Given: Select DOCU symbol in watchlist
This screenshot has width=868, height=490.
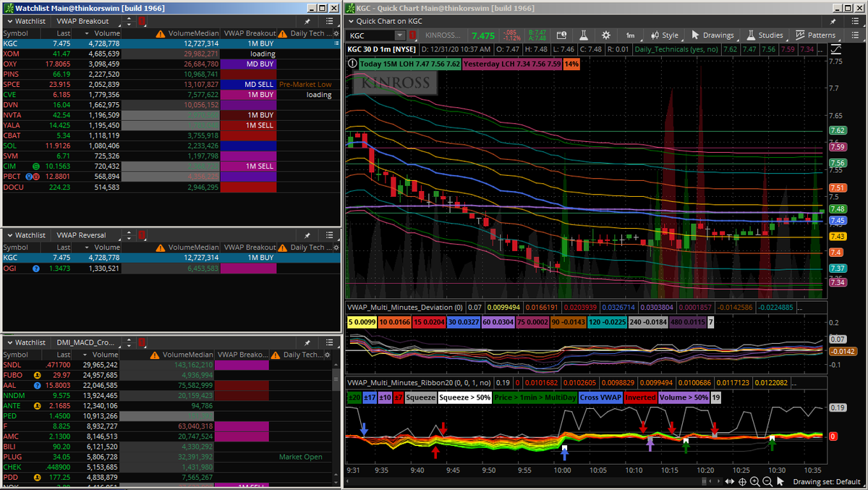Looking at the screenshot, I should [14, 187].
